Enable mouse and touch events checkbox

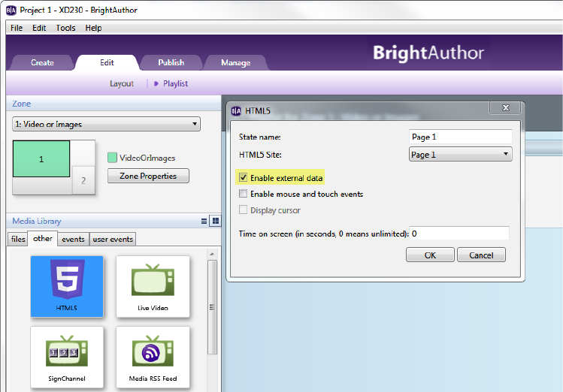(244, 194)
